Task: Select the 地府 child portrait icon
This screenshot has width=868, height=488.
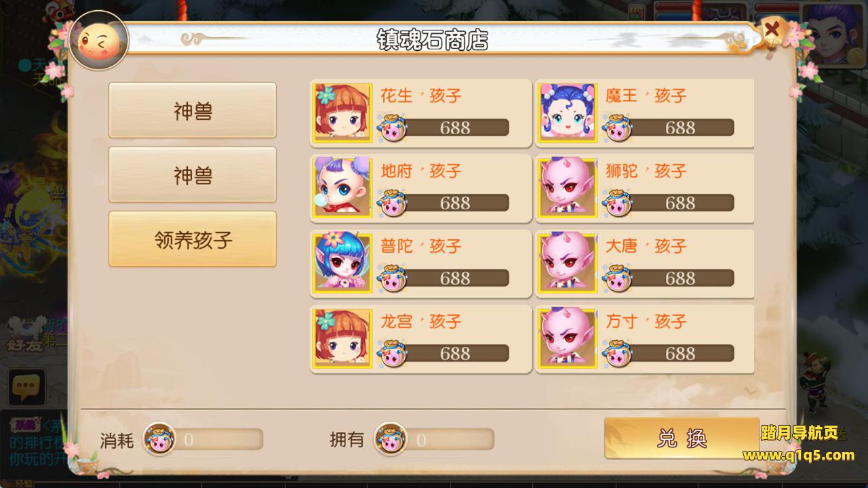Action: coord(342,188)
